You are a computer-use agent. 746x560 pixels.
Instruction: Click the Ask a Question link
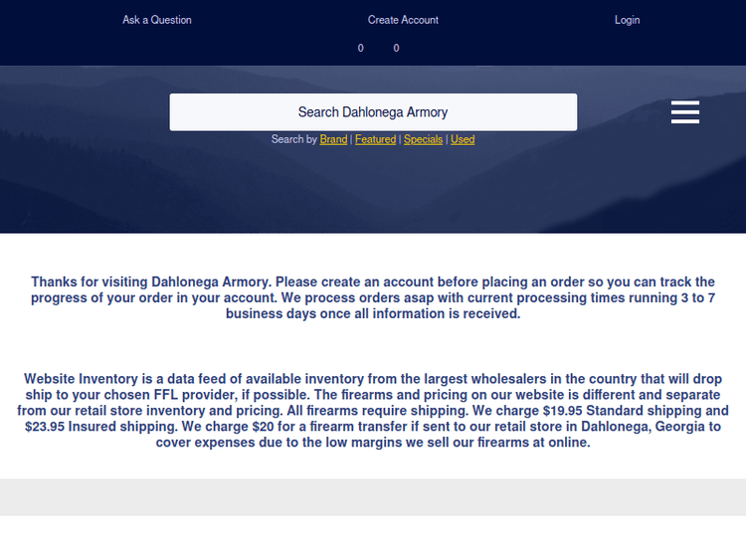(157, 20)
